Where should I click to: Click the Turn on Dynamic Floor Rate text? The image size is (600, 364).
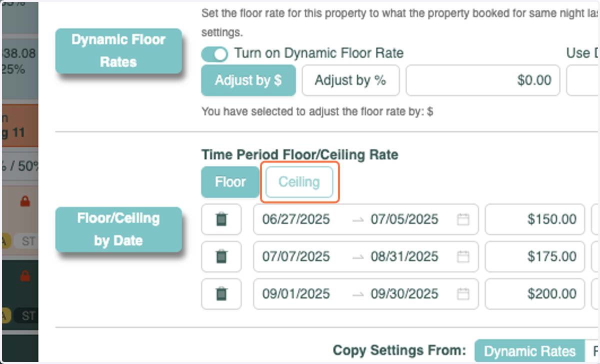(319, 53)
